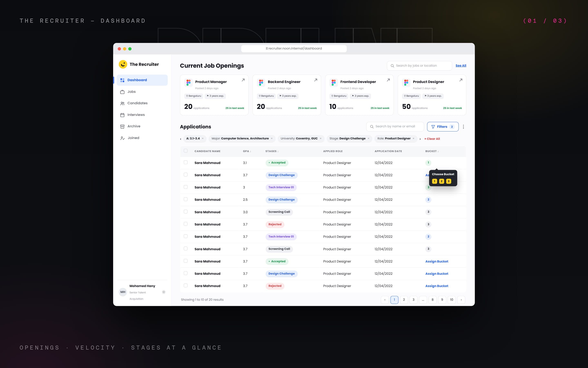Click the browser address bar
Screen dimensions: 588x368
coord(294,48)
